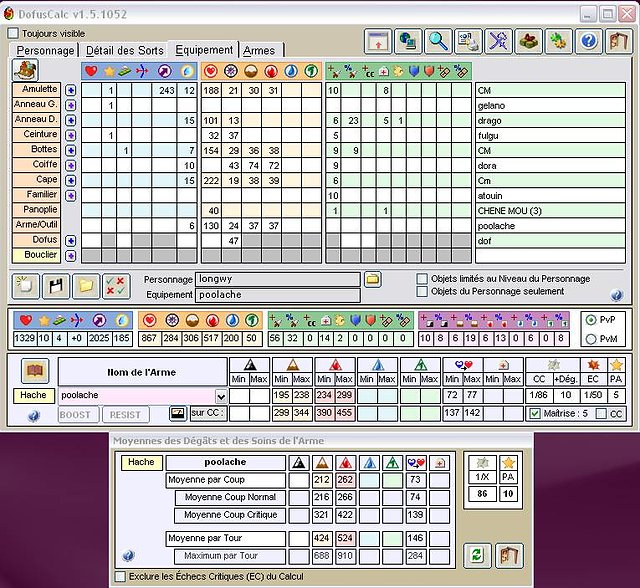Save the equipment with the floppy disk icon
This screenshot has height=588, width=640.
click(56, 286)
